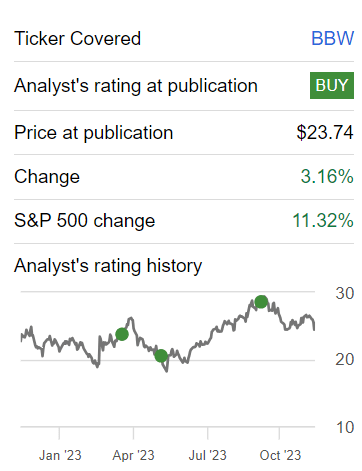
Task: Click the S&P 500 change label
Action: [x=85, y=221]
